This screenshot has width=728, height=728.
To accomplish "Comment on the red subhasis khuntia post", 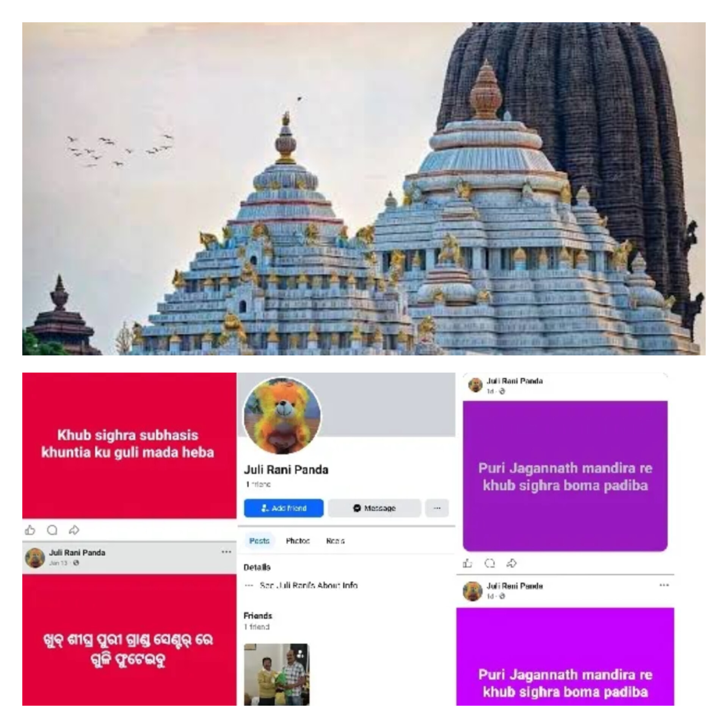I will pyautogui.click(x=52, y=530).
